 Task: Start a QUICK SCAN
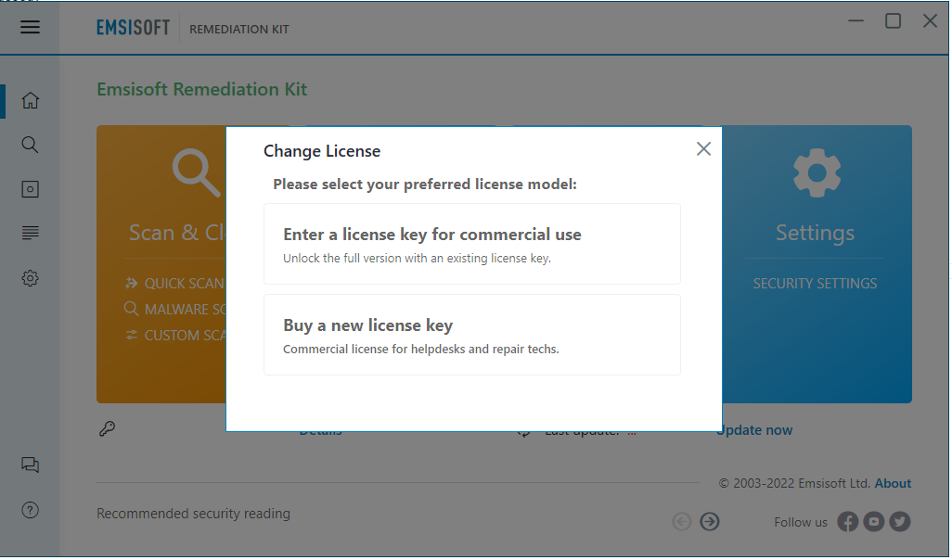174,284
